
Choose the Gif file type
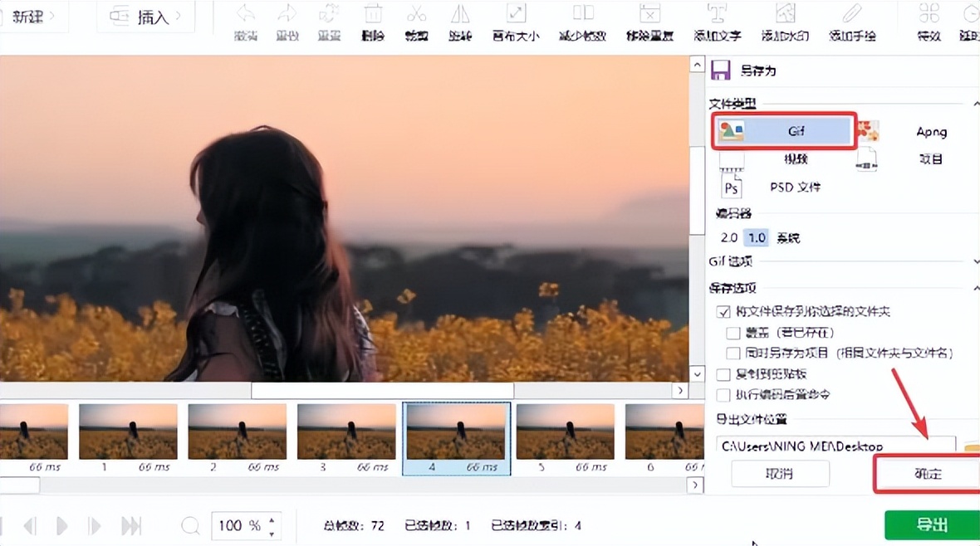click(784, 131)
